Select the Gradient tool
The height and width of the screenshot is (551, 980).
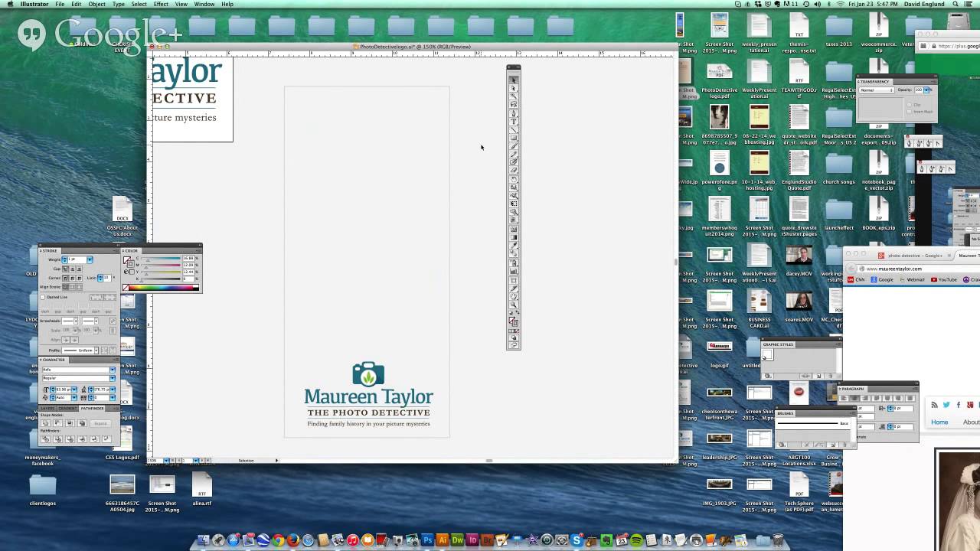514,238
